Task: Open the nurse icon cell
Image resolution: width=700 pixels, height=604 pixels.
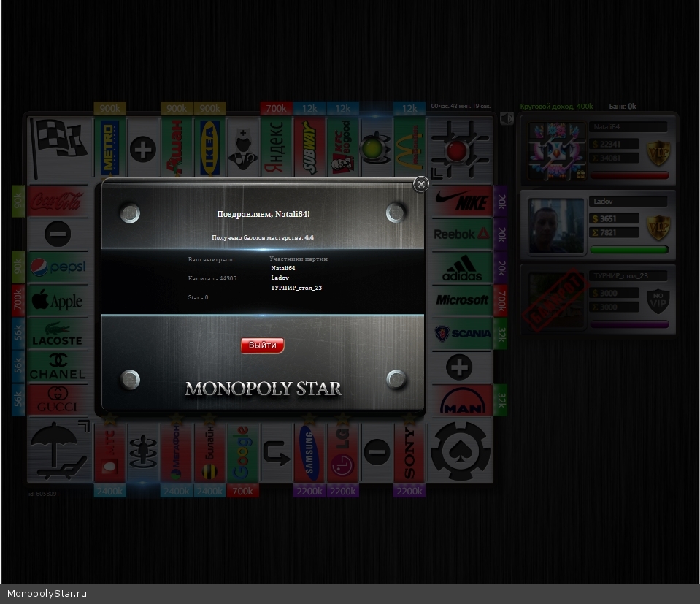Action: point(243,147)
